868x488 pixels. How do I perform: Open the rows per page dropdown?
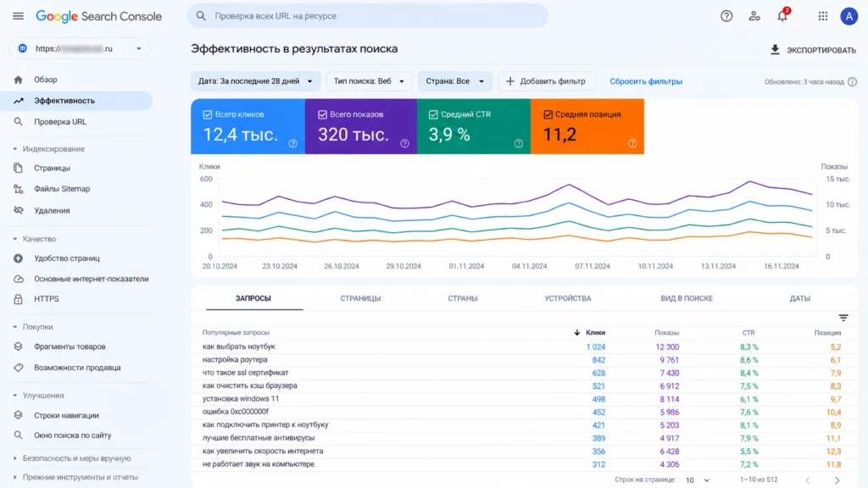[x=698, y=480]
